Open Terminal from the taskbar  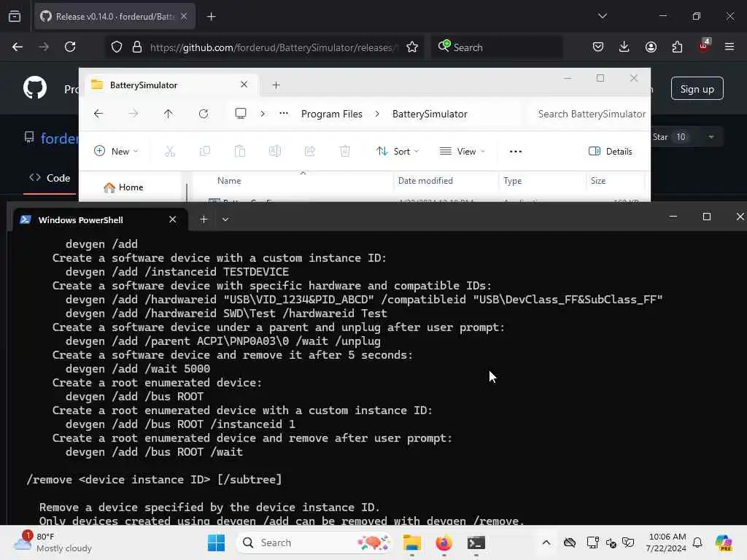coord(476,542)
